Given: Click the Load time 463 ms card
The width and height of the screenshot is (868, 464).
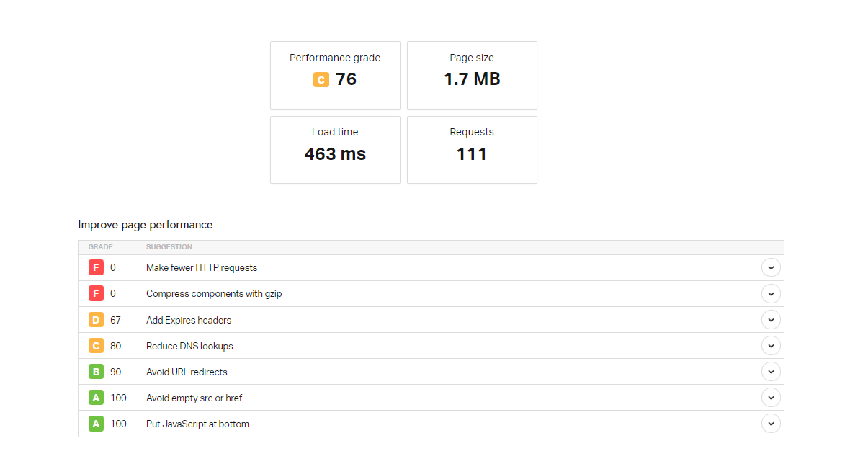Looking at the screenshot, I should coord(335,150).
